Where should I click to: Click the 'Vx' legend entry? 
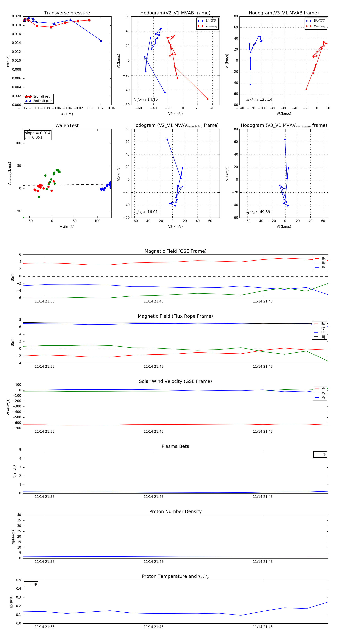(x=320, y=389)
